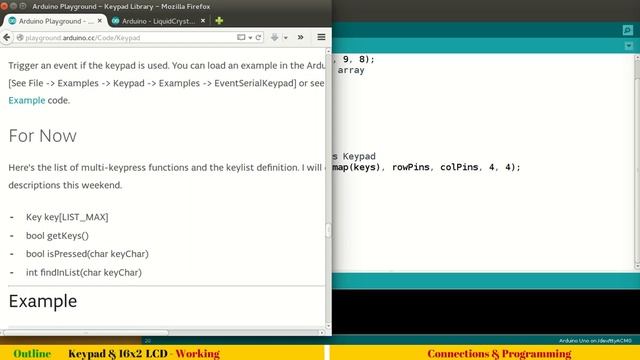This screenshot has height=360, width=640.
Task: Click the For Now heading
Action: coord(42,136)
